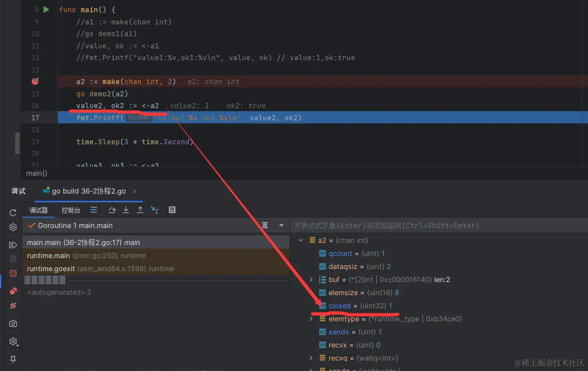The width and height of the screenshot is (588, 371).
Task: Expand the elemtype variable node
Action: coord(311,319)
